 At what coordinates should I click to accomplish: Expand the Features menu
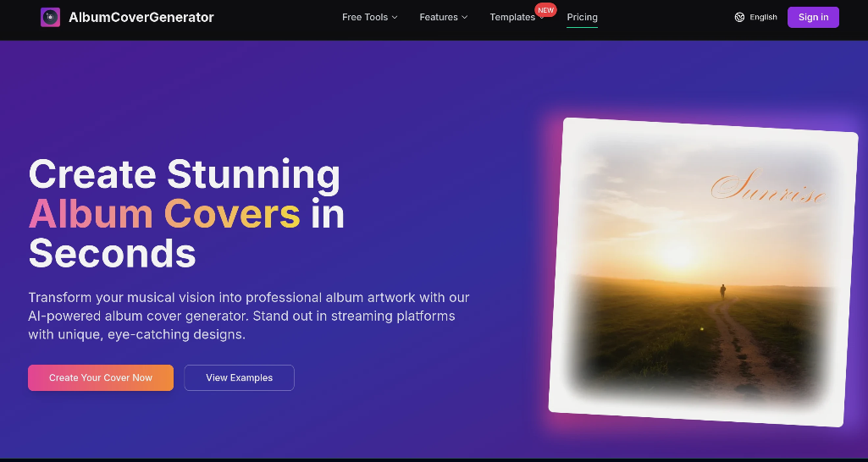(x=439, y=17)
